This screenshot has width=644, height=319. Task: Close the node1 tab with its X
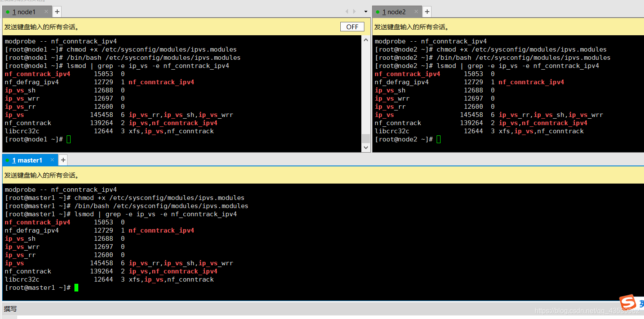point(46,12)
